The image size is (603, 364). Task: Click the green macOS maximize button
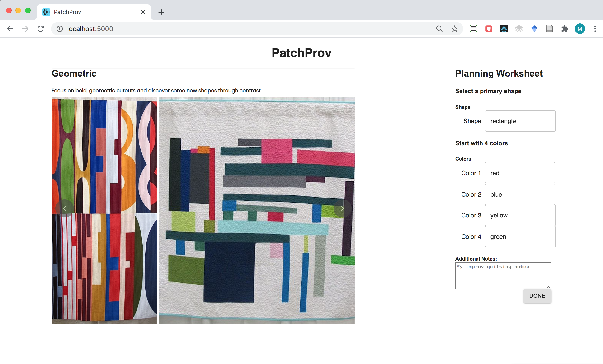28,10
